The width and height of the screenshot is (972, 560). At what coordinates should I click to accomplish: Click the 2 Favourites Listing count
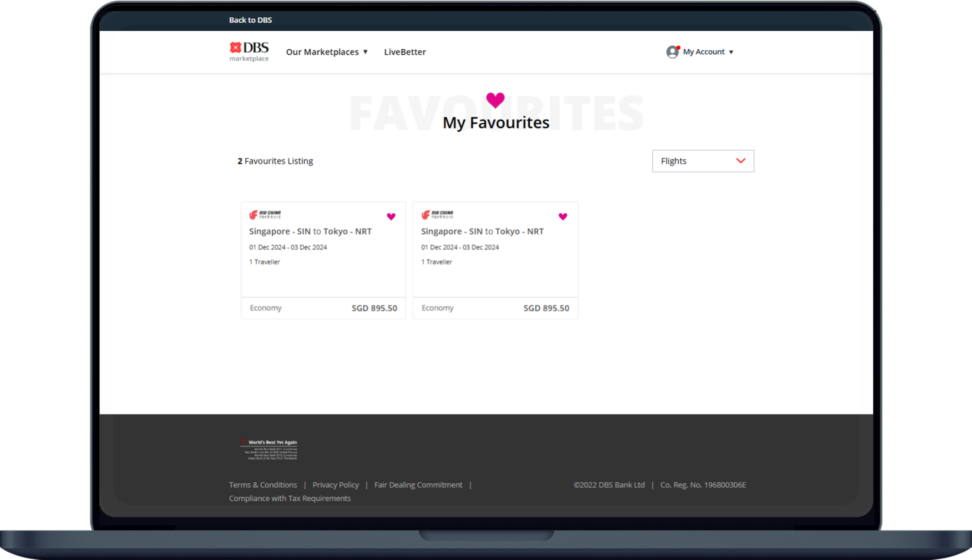pyautogui.click(x=275, y=161)
